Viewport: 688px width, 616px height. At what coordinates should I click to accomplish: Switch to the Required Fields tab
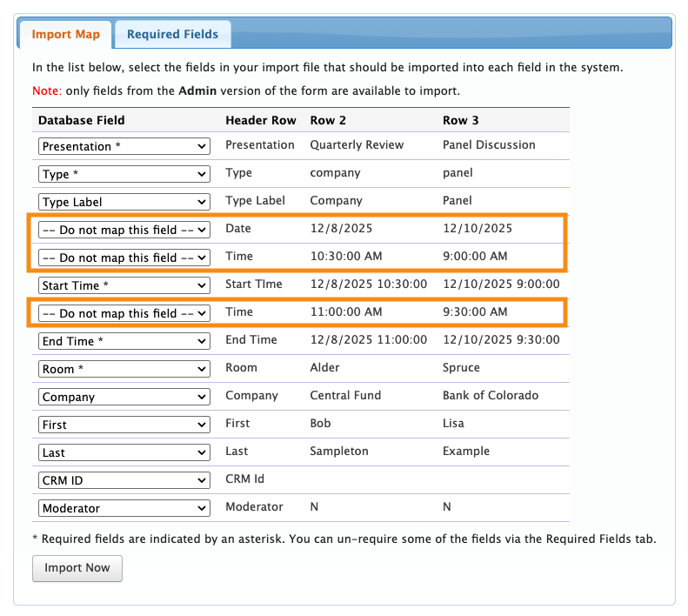tap(172, 35)
